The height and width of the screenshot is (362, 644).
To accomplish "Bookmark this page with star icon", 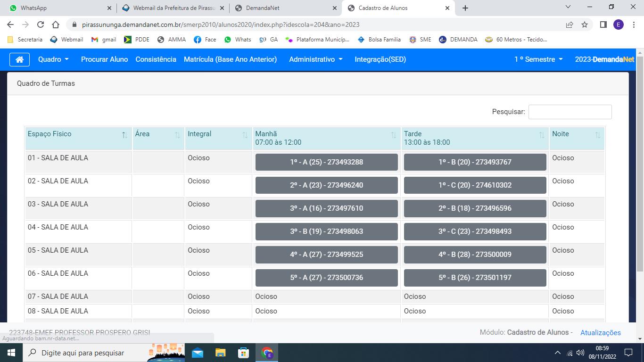I will tap(585, 25).
